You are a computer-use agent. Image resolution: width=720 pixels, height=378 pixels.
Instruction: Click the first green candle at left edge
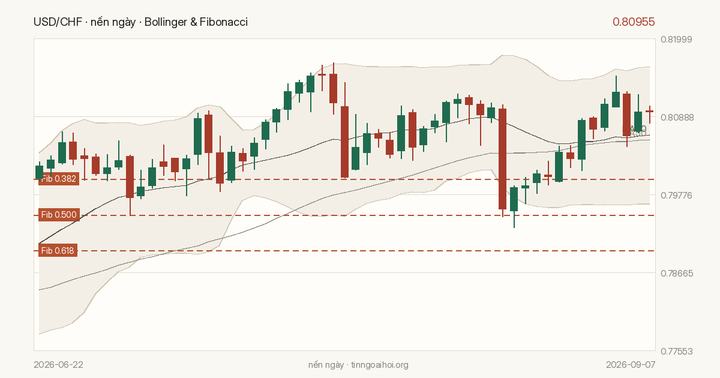(x=39, y=171)
